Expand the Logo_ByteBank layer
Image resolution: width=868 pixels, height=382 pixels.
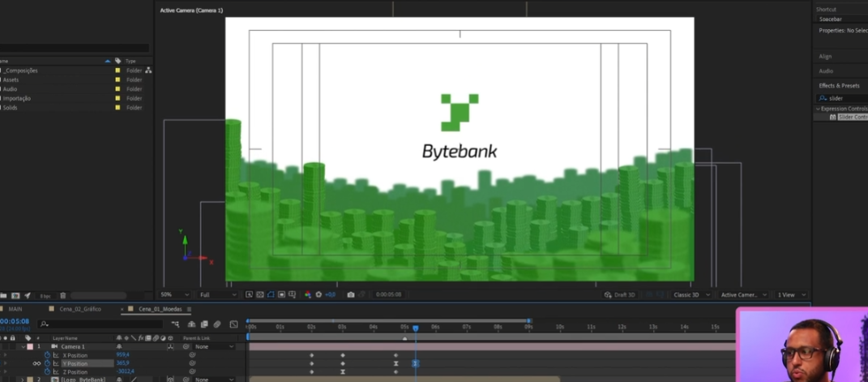(x=23, y=380)
